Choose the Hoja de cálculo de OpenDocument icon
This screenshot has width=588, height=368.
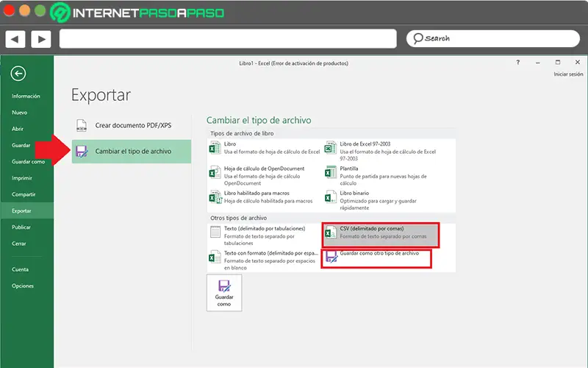(215, 172)
